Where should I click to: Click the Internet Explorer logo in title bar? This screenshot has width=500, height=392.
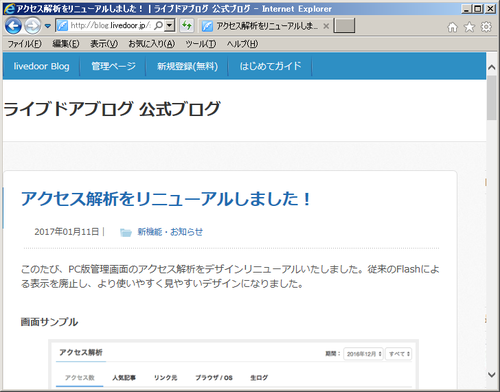point(9,8)
